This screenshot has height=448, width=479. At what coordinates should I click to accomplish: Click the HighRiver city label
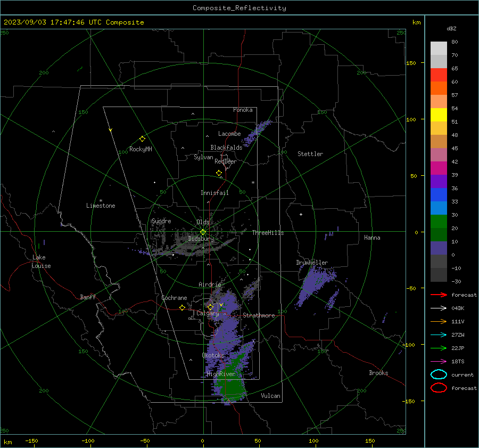(x=221, y=374)
